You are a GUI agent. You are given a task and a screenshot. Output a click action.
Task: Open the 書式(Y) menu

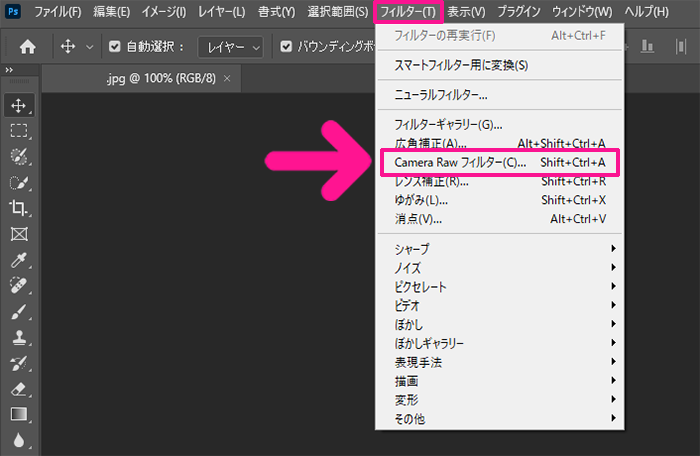tap(276, 12)
